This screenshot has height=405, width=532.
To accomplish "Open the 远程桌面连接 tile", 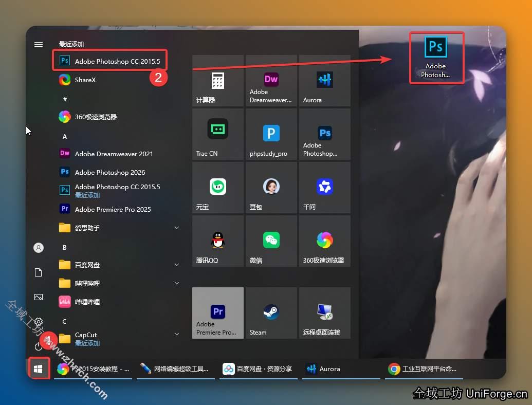I will click(325, 312).
